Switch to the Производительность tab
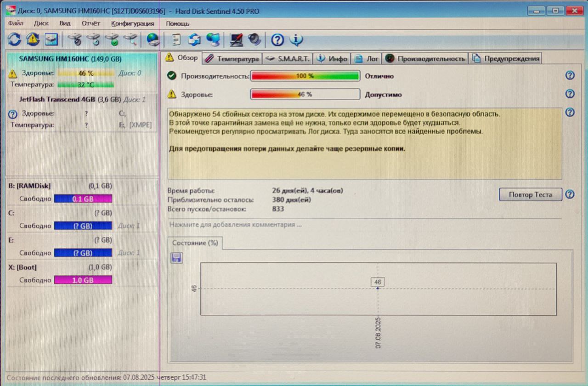Viewport: 588px width, 386px height. pos(426,58)
